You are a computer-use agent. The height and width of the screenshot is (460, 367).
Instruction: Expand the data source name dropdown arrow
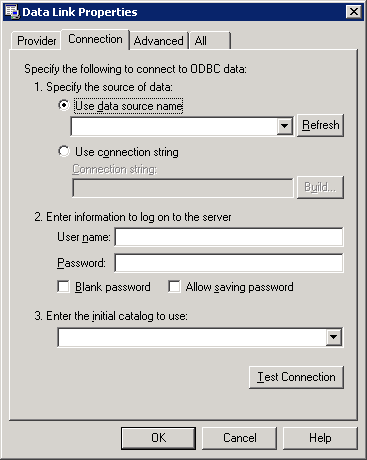pyautogui.click(x=284, y=126)
